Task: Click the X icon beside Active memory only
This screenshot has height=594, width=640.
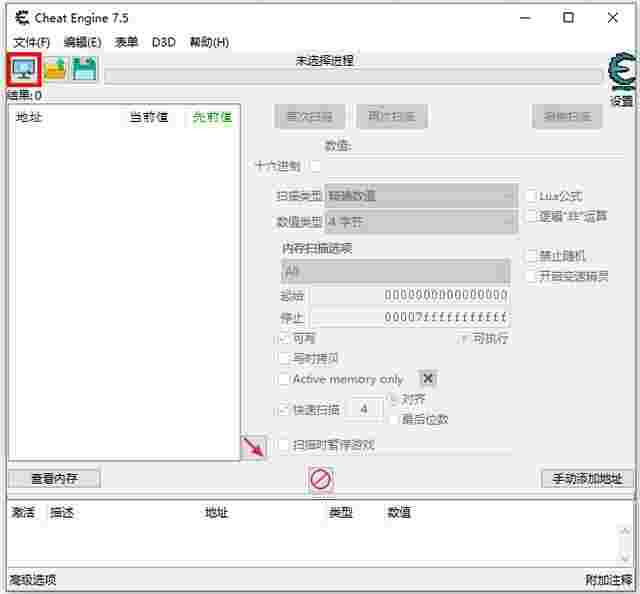Action: (427, 379)
